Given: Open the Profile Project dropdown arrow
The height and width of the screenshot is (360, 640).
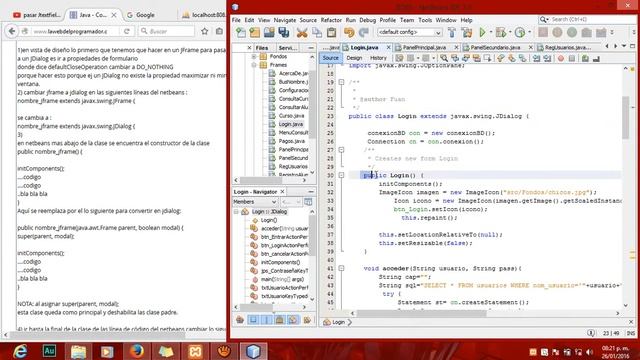Looking at the screenshot, I should click(529, 32).
